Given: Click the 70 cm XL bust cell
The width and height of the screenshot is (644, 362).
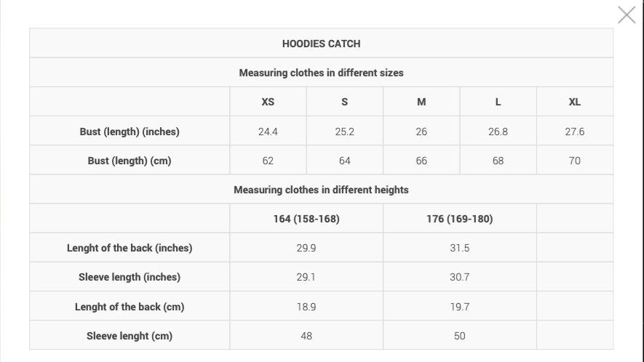Looking at the screenshot, I should pos(575,161).
